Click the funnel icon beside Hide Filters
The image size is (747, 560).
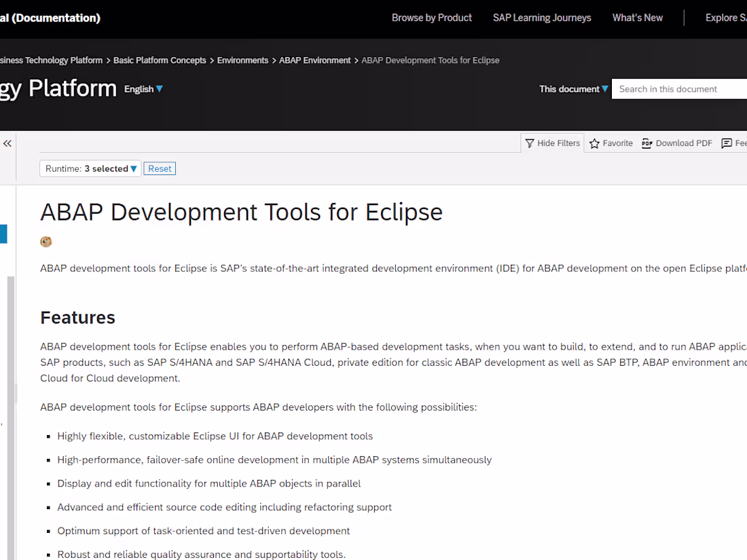pos(528,143)
